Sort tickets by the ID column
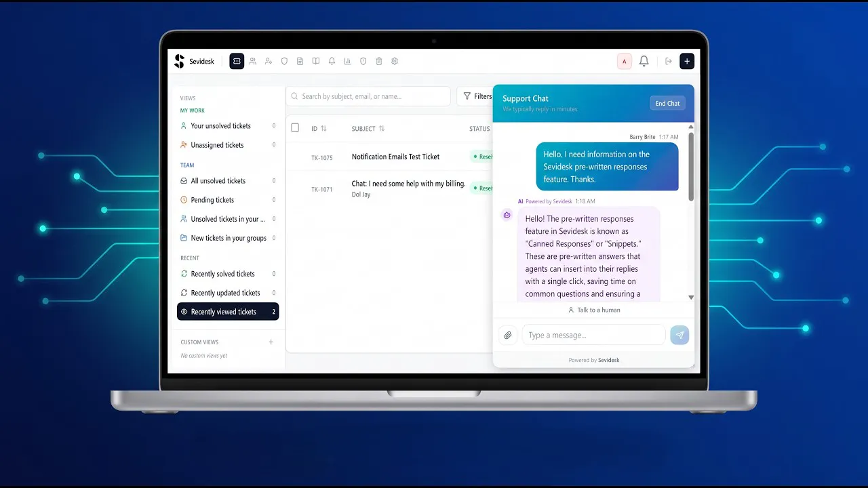The width and height of the screenshot is (868, 488). [x=319, y=129]
